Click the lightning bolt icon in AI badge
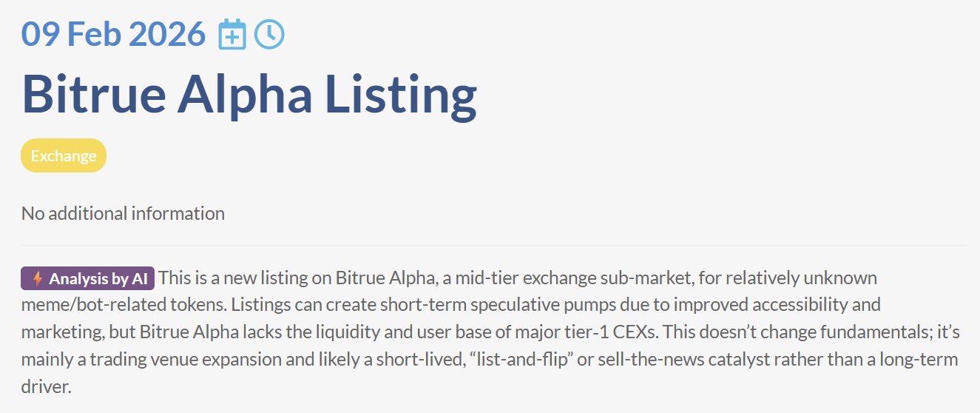Screen dimensions: 980x413 (38, 279)
